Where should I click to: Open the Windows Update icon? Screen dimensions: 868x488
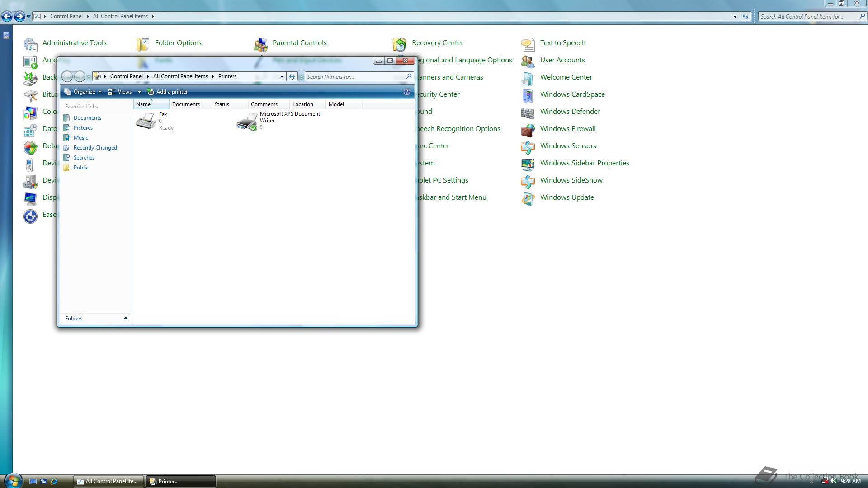click(x=528, y=198)
